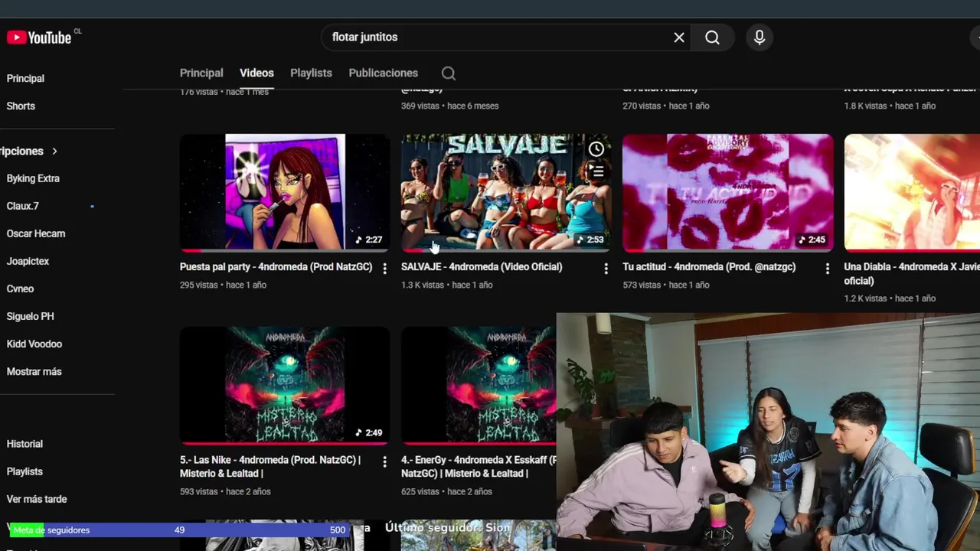Image resolution: width=980 pixels, height=551 pixels.
Task: Play the Tu actitud thumbnail
Action: 728,193
